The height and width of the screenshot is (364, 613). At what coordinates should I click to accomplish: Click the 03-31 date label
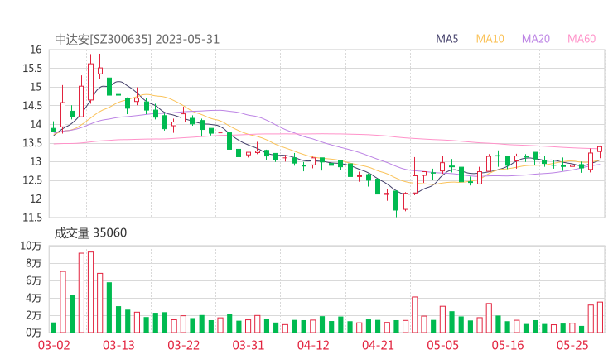tap(249, 345)
